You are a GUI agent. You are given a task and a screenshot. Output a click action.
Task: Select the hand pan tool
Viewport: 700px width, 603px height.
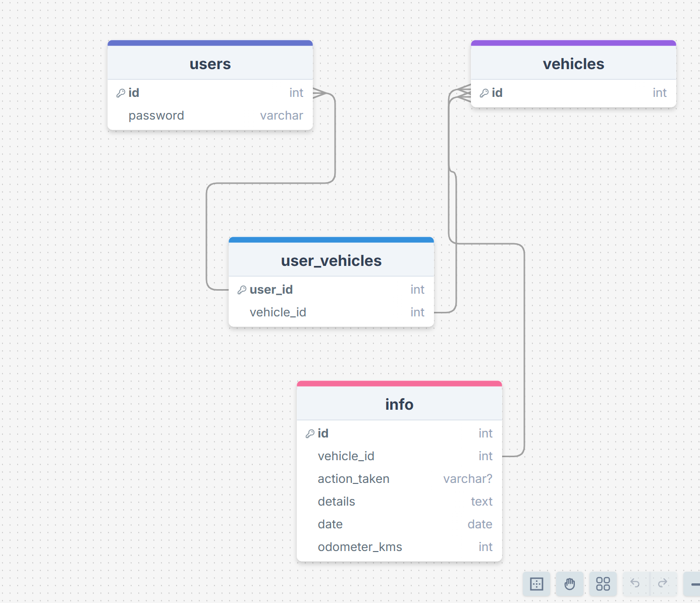[x=569, y=584]
